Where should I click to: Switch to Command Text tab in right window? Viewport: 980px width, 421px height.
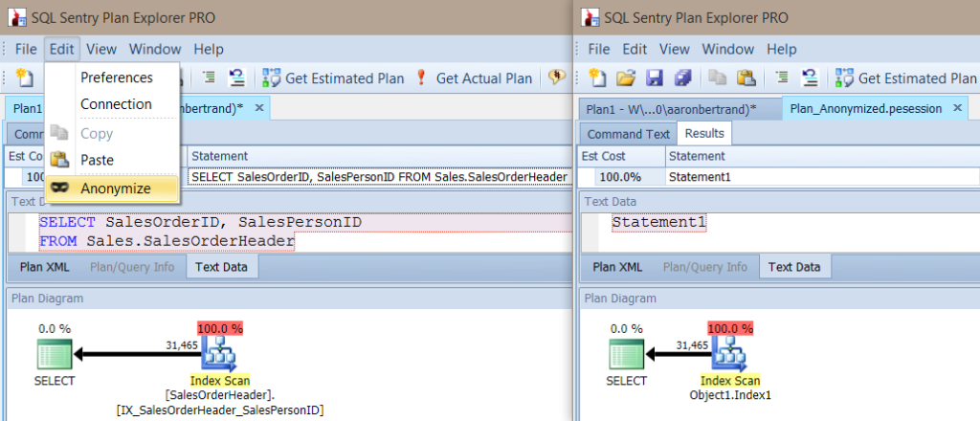(628, 134)
